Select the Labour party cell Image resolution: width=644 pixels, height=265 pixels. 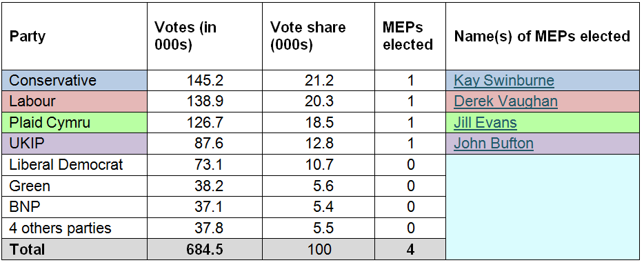pyautogui.click(x=74, y=101)
